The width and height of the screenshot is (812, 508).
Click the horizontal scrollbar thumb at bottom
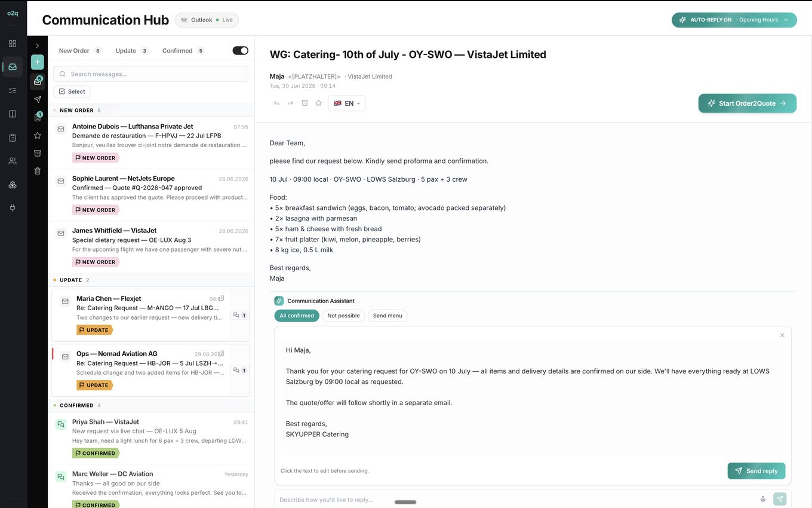point(405,502)
